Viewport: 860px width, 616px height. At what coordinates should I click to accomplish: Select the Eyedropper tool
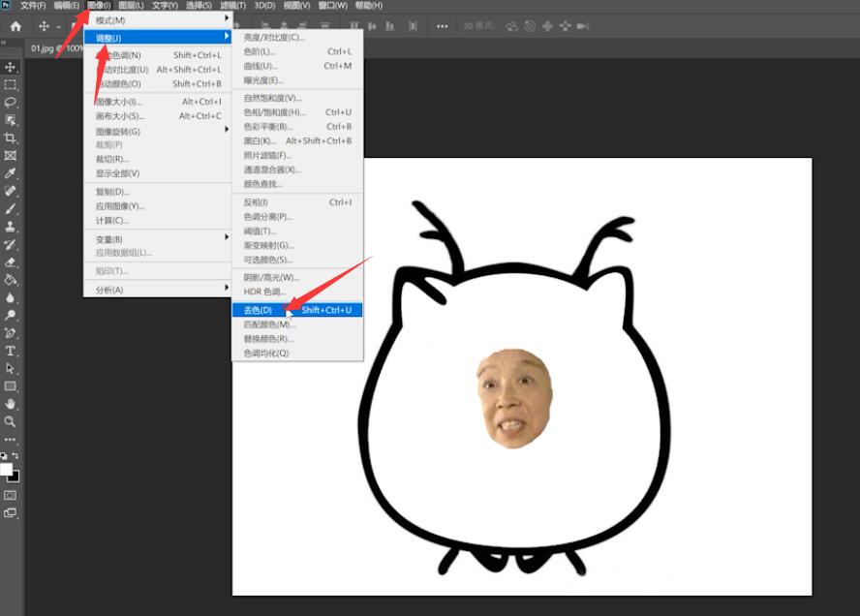pyautogui.click(x=10, y=173)
